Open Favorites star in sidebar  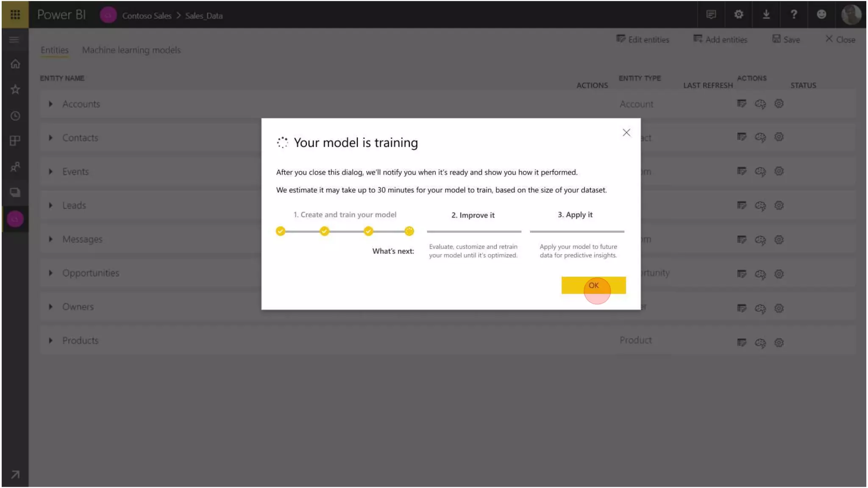[15, 89]
